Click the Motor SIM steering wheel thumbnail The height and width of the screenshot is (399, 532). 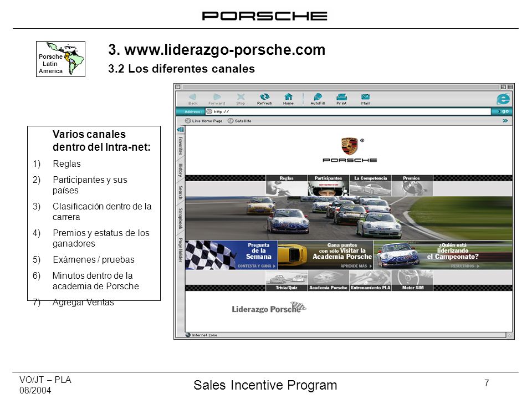click(x=412, y=277)
